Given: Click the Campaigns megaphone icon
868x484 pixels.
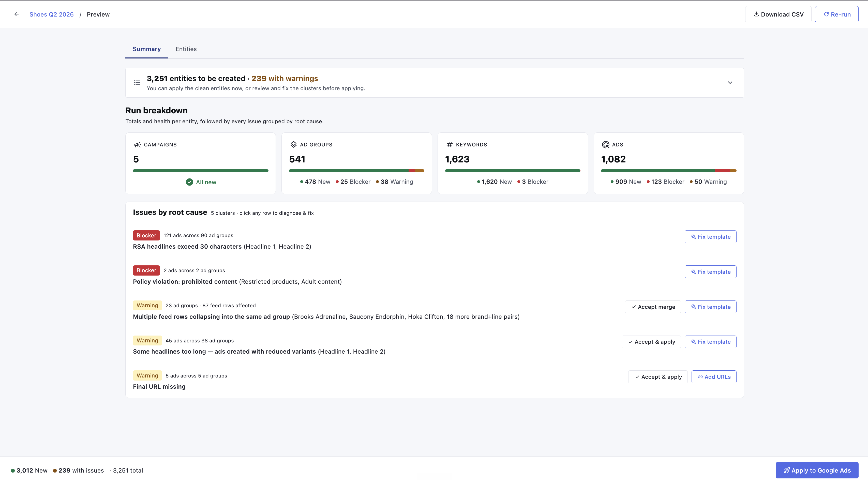Looking at the screenshot, I should click(137, 144).
